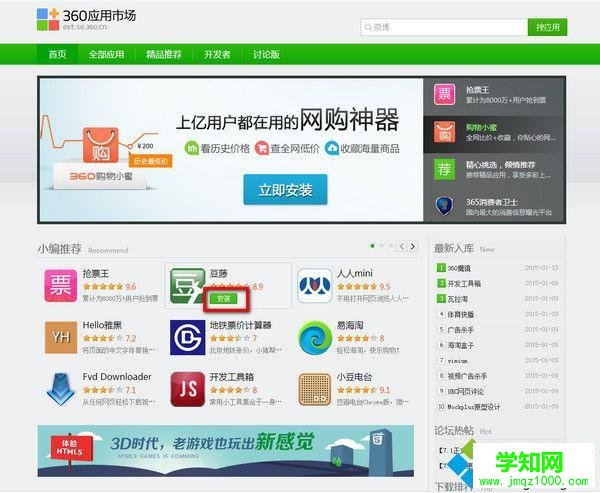The height and width of the screenshot is (493, 600).
Task: Click the search input field
Action: click(444, 27)
